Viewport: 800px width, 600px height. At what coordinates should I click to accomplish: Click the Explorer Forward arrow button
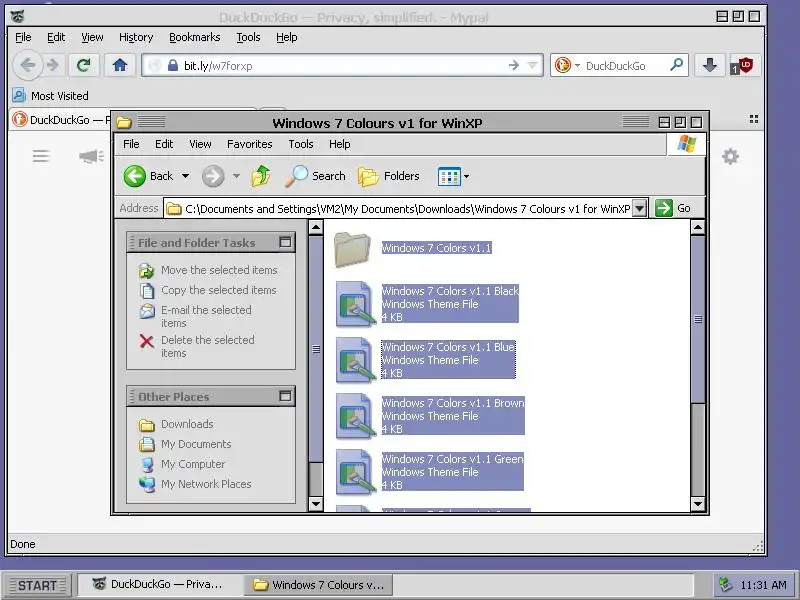(x=213, y=176)
